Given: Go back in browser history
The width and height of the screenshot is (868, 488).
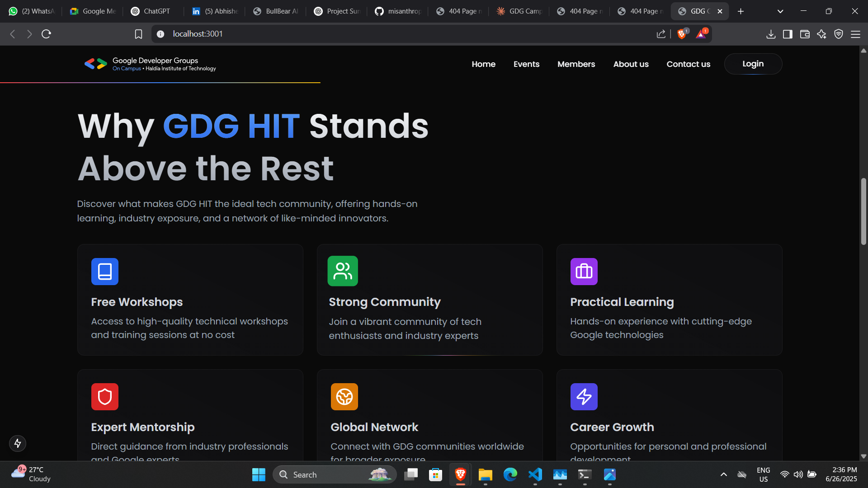Looking at the screenshot, I should click(x=13, y=34).
